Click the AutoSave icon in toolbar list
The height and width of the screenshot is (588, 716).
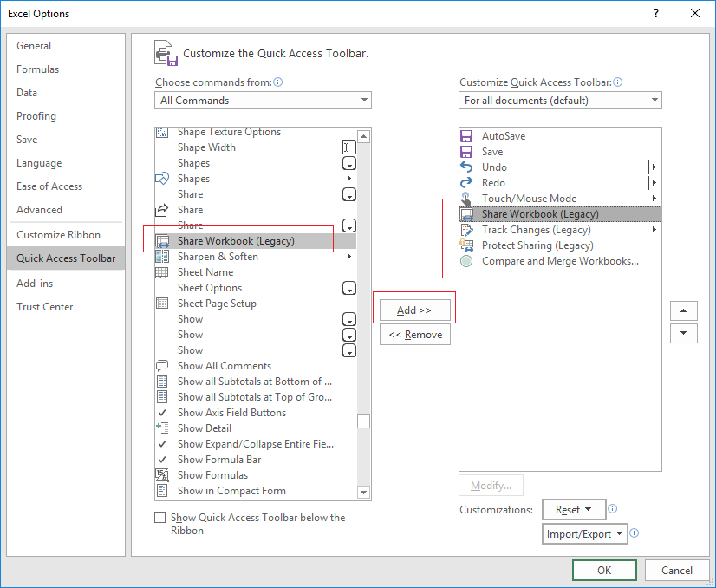pyautogui.click(x=466, y=136)
